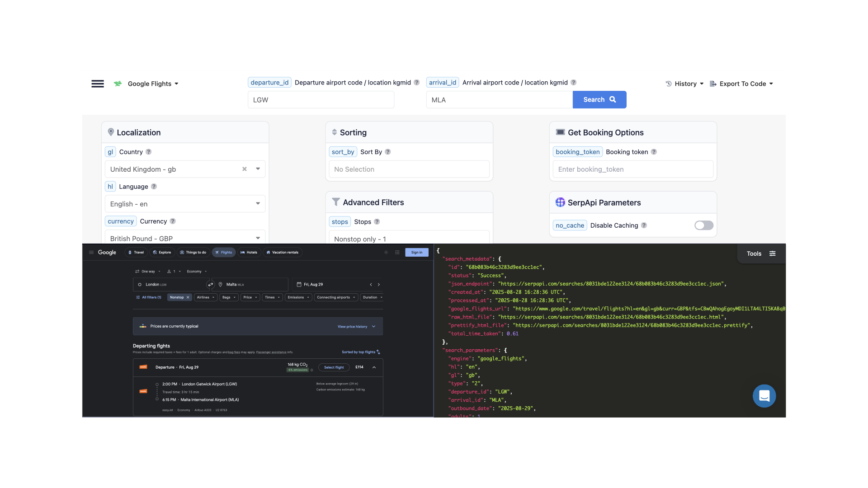Click the MLA arrival_id input field
Image resolution: width=868 pixels, height=488 pixels.
tap(499, 99)
